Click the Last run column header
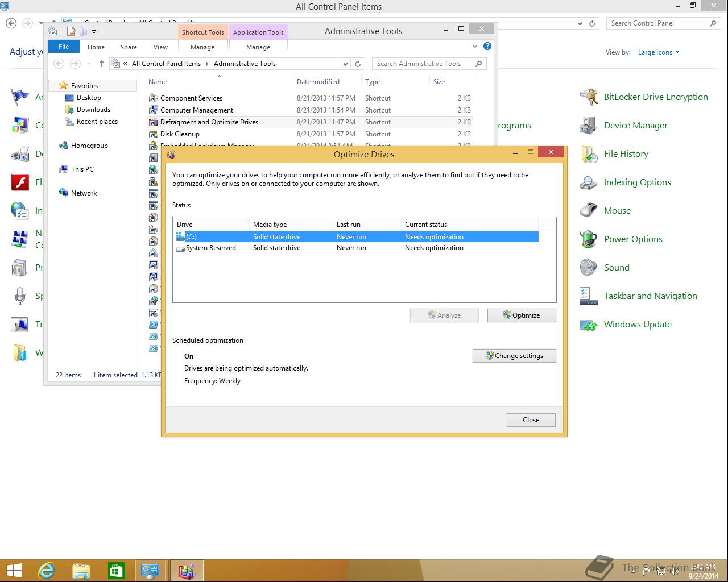This screenshot has height=582, width=728. 367,225
